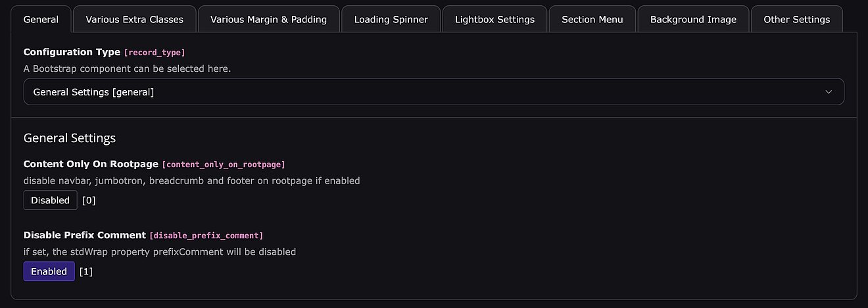Go to the Loading Spinner tab

click(391, 20)
